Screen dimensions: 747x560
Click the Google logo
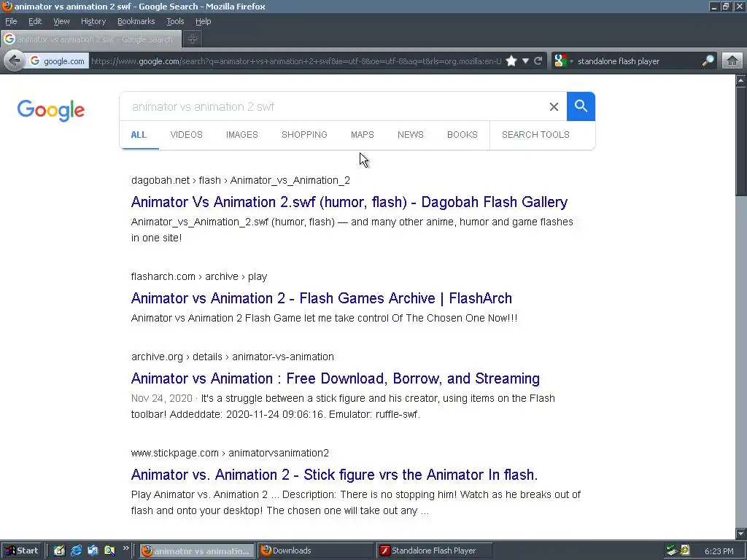[51, 111]
